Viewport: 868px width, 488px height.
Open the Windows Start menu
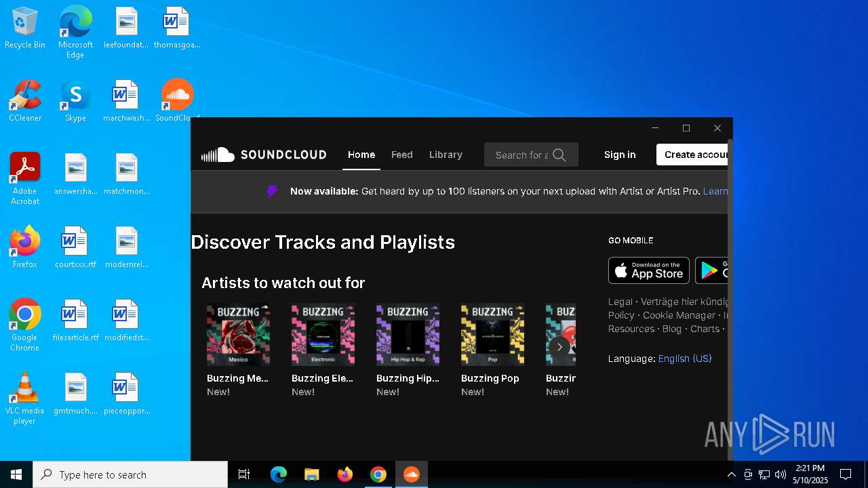pyautogui.click(x=16, y=474)
